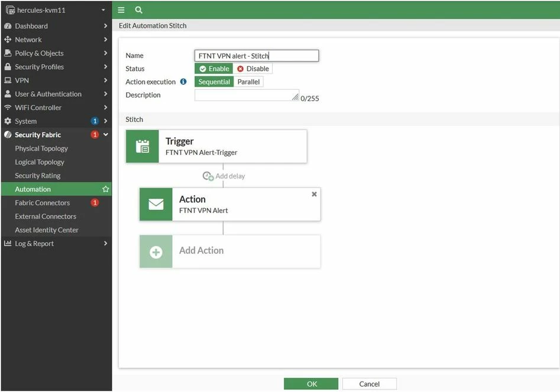The image size is (560, 392).
Task: Set Status to Disable
Action: click(x=253, y=69)
